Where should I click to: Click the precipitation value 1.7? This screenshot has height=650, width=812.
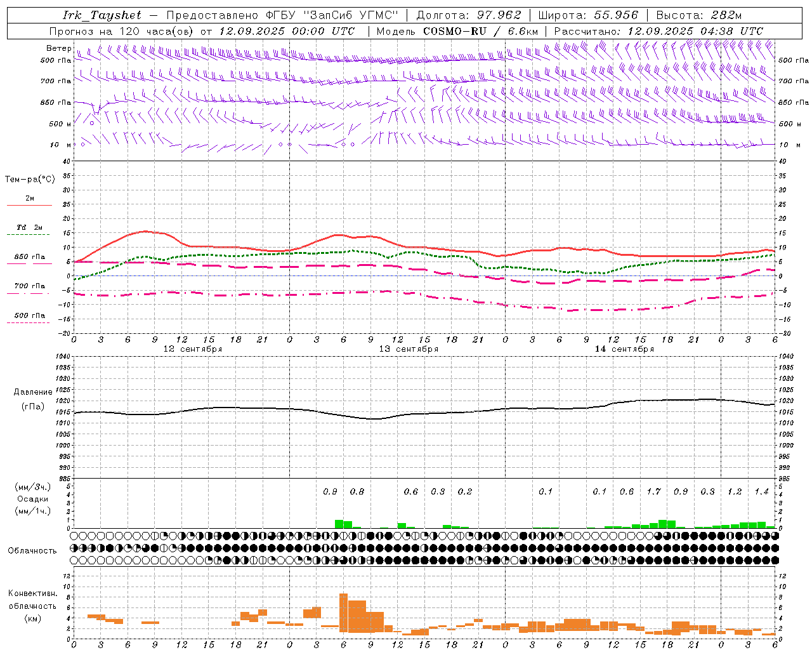[653, 491]
